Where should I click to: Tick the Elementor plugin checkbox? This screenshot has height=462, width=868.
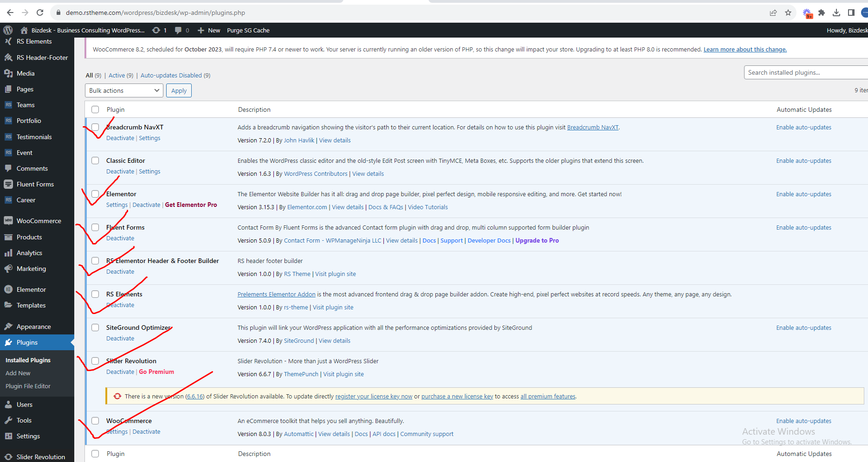(95, 194)
